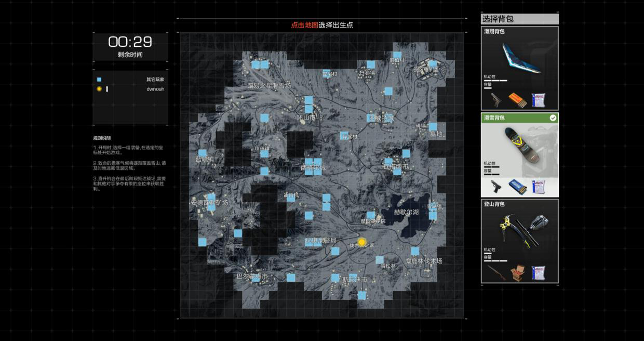Image resolution: width=644 pixels, height=341 pixels.
Task: Choose spawn at 巴尔莱克市
Action: click(252, 277)
